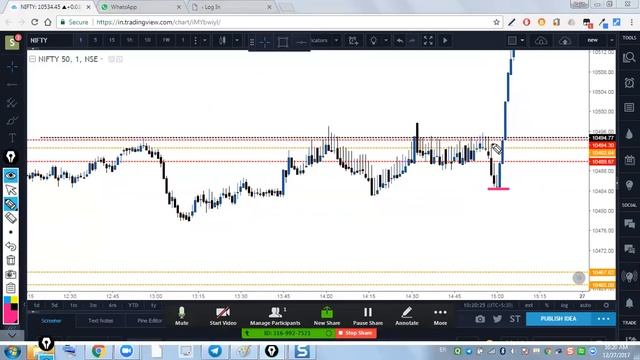The width and height of the screenshot is (640, 360).
Task: Click the cloud save chart icon
Action: click(x=565, y=40)
